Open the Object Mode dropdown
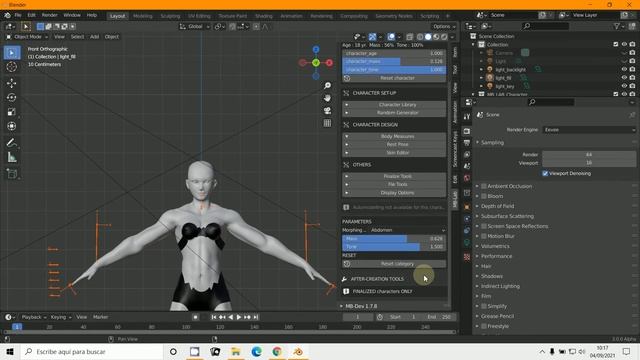Viewport: 640px width, 360px height. [27, 37]
